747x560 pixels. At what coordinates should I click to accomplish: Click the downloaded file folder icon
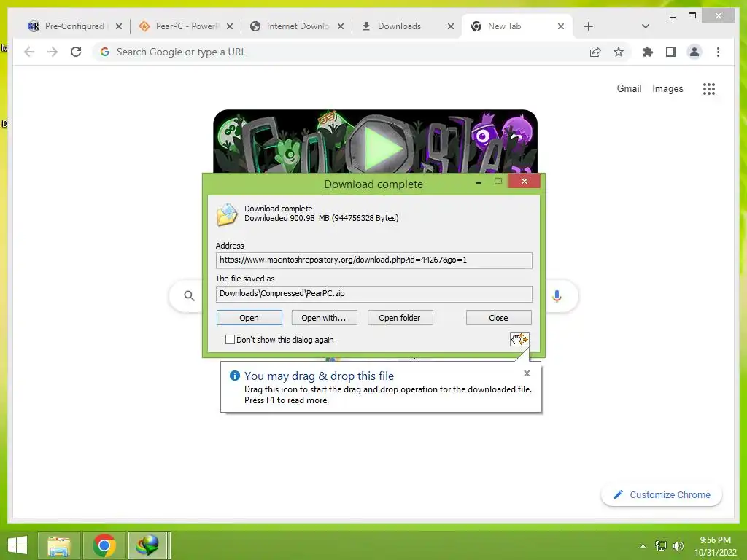click(x=227, y=214)
